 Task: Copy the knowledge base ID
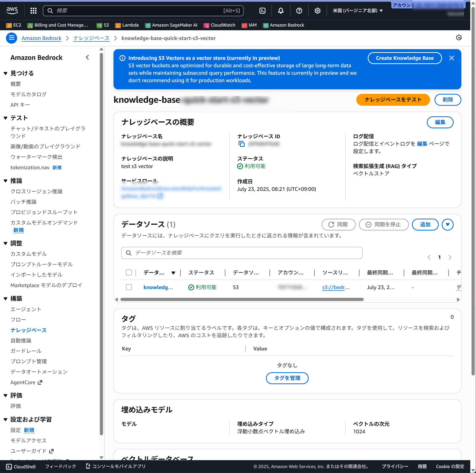(x=241, y=144)
